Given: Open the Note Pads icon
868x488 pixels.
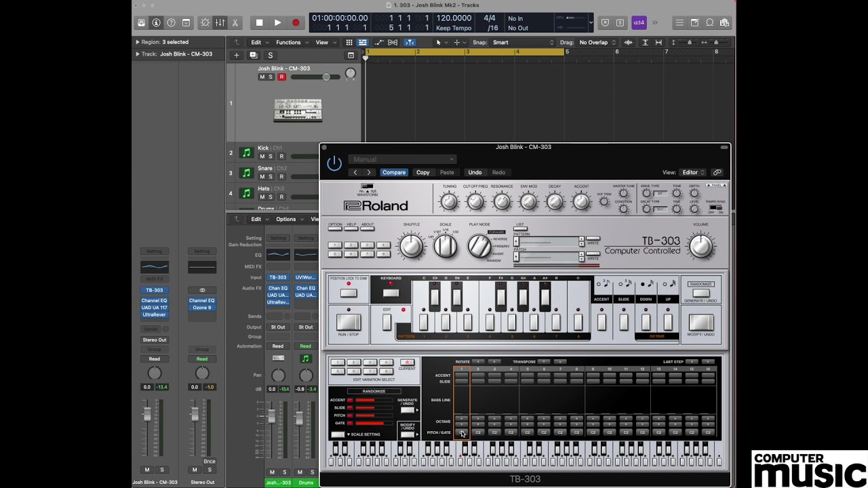Looking at the screenshot, I should point(694,22).
